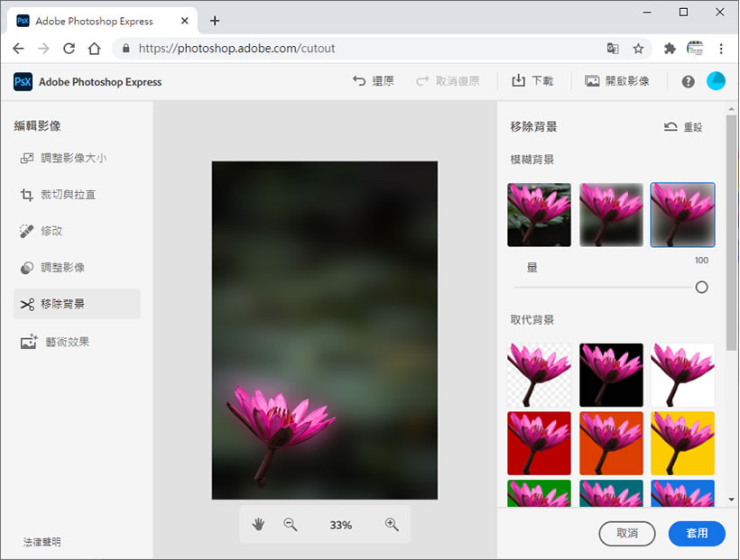This screenshot has width=740, height=560.
Task: Click the 33% zoom level text
Action: [341, 525]
